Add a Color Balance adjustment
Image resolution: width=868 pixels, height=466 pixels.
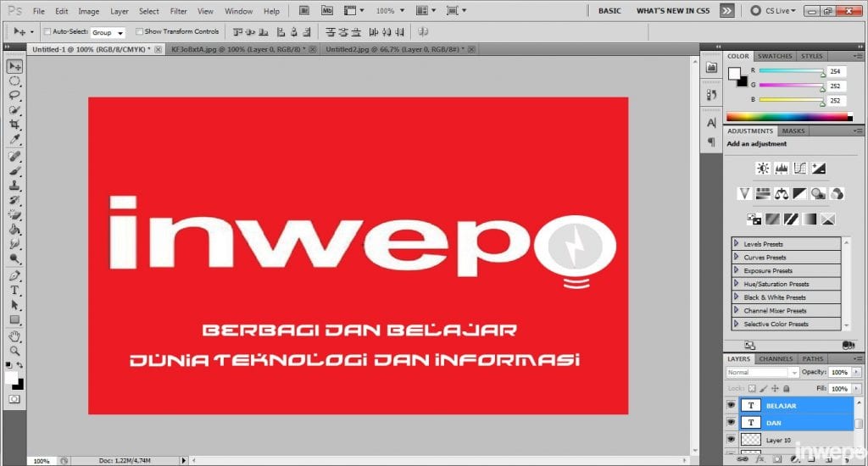coord(782,194)
